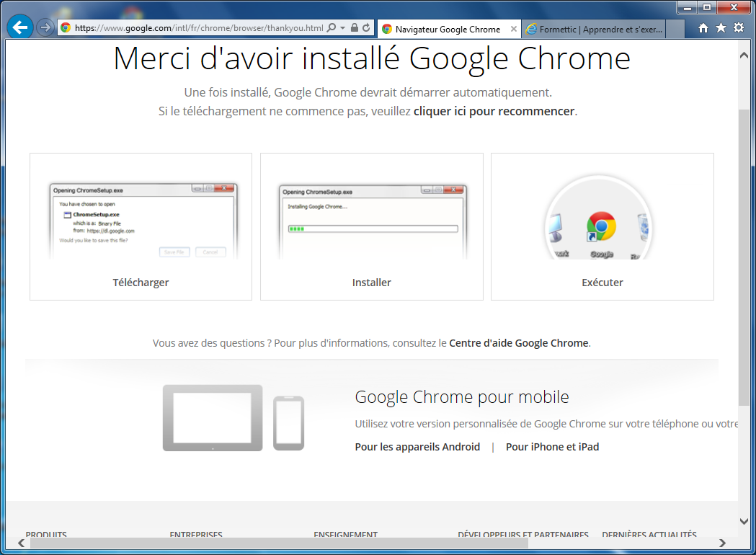Close the Navigateur Google Chrome tab
Screen dimensions: 756x555
click(x=513, y=29)
